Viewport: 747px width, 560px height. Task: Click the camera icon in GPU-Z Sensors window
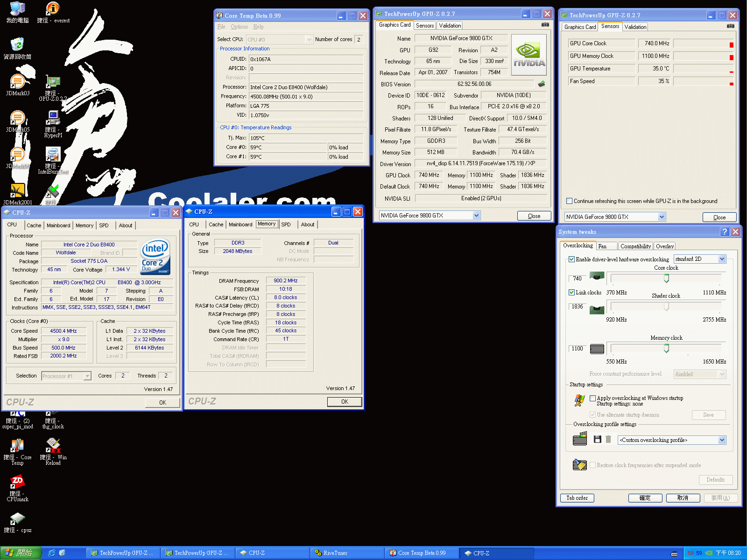(731, 26)
